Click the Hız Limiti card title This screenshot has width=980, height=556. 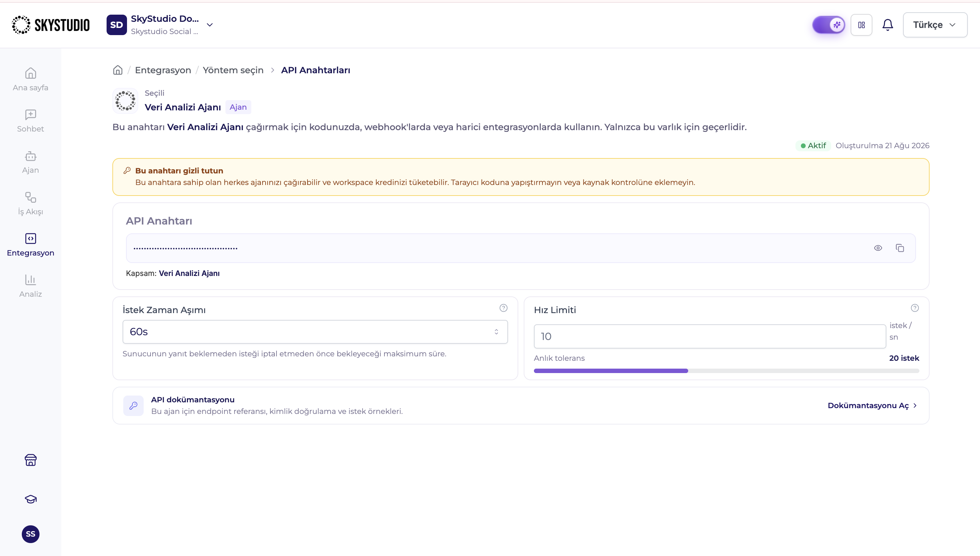[x=555, y=310]
